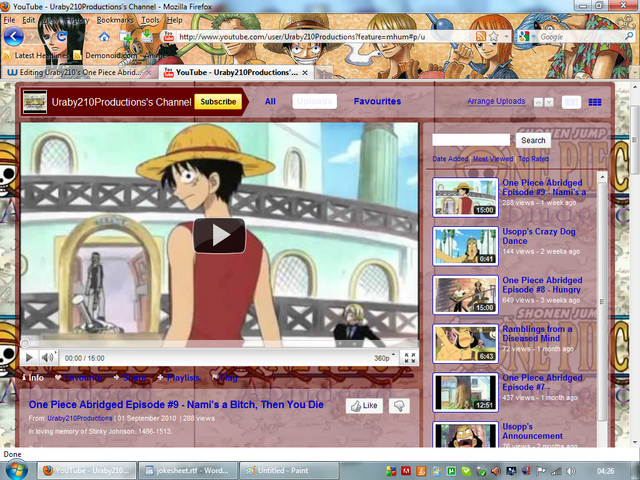Open the Bookmarks menu
Screen dimensions: 640x480
click(x=115, y=20)
